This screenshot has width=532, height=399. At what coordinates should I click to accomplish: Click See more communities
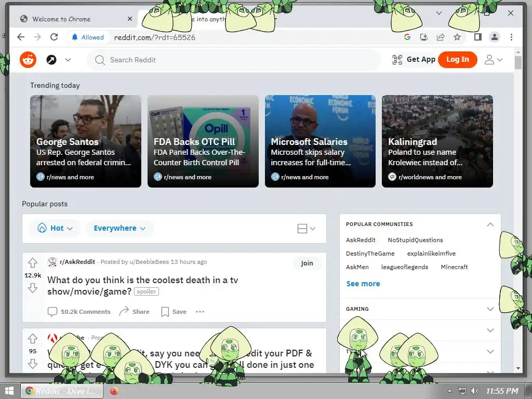pos(363,284)
